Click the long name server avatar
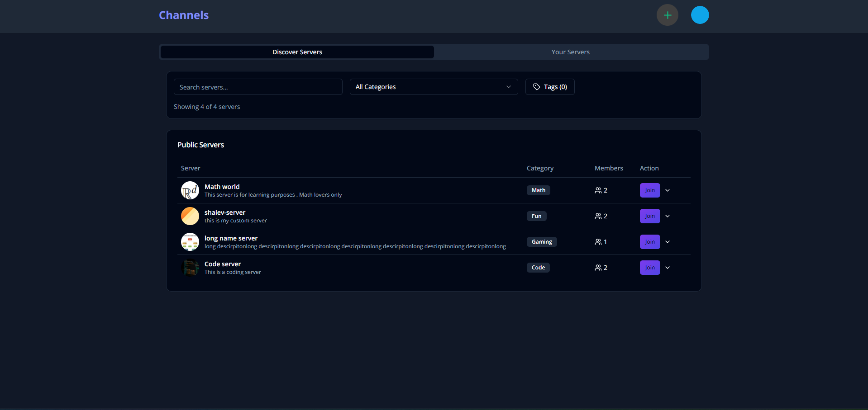 [x=190, y=242]
